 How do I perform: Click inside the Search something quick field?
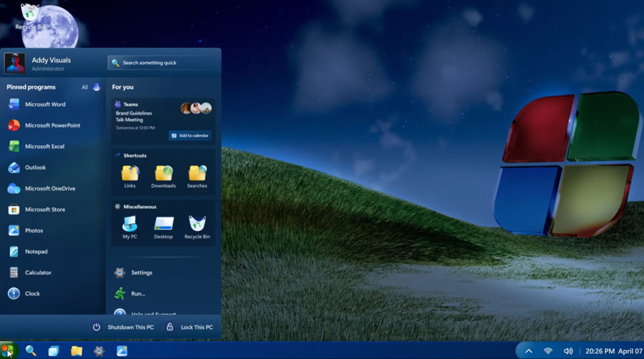click(x=162, y=63)
